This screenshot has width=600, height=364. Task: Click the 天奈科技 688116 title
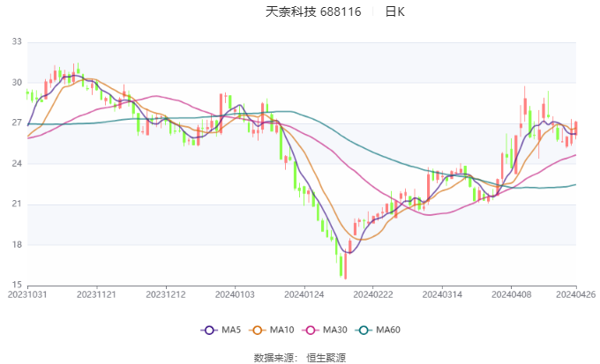[313, 11]
